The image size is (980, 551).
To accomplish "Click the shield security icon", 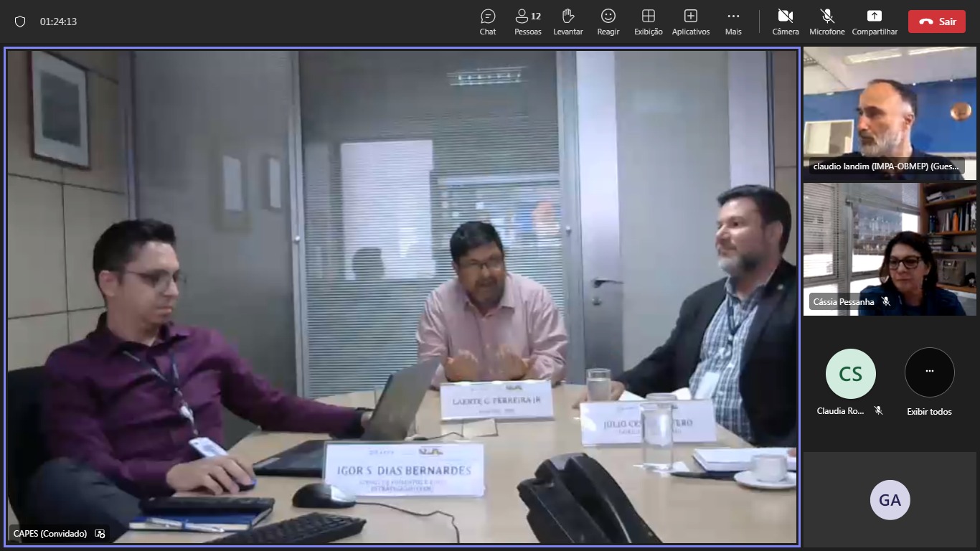I will tap(20, 22).
